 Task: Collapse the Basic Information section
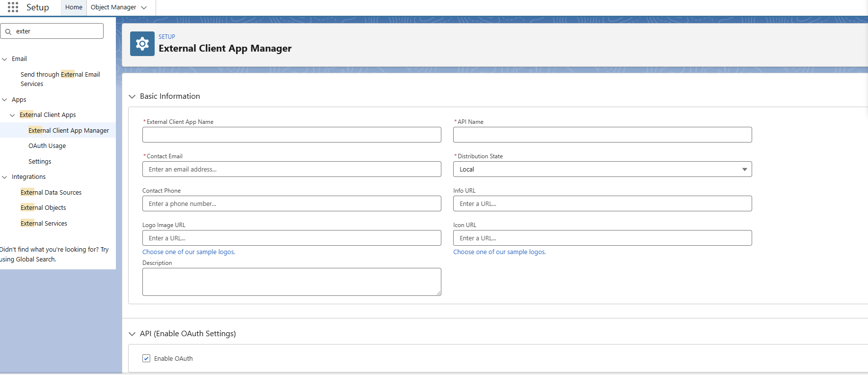tap(132, 96)
